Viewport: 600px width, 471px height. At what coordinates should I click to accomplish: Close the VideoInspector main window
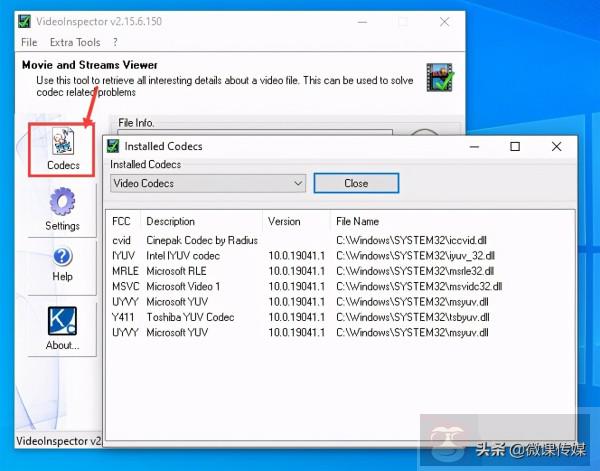click(444, 22)
